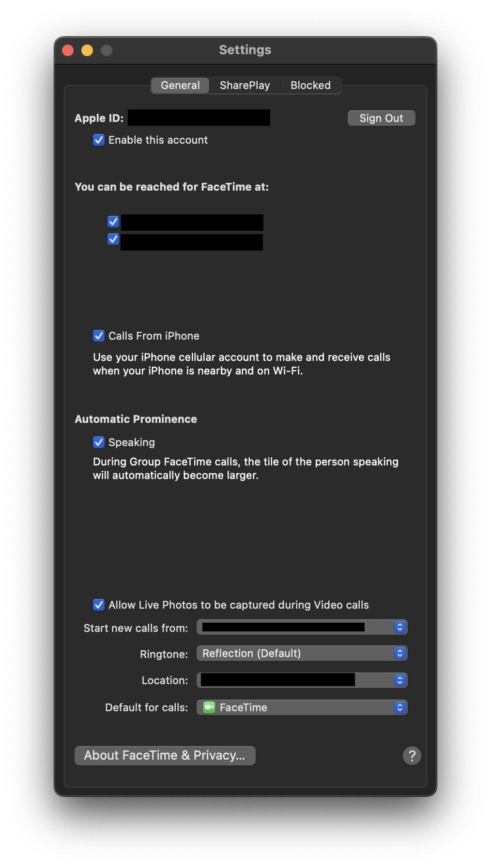Image resolution: width=491 pixels, height=868 pixels.
Task: Click the green FaceTime camera icon
Action: point(209,707)
